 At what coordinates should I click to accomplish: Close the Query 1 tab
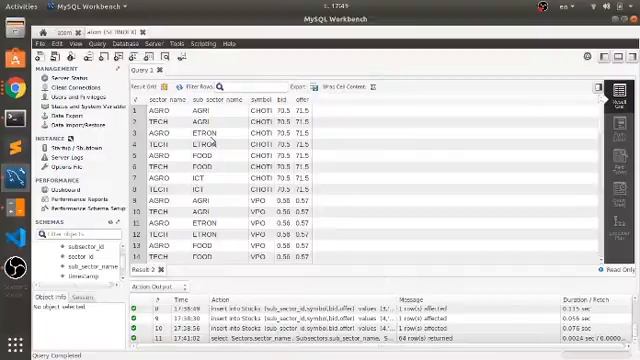coord(160,70)
